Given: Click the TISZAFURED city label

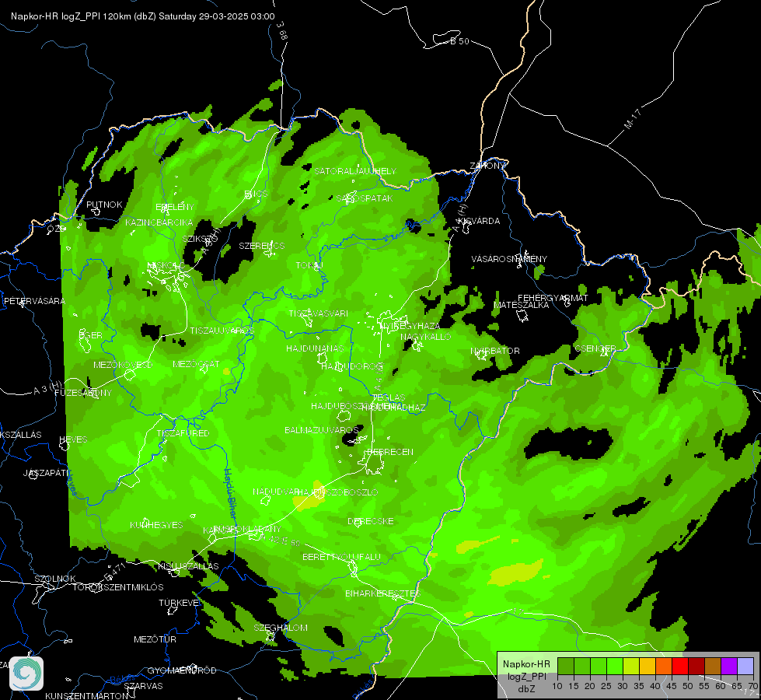Looking at the screenshot, I should click(x=183, y=433).
